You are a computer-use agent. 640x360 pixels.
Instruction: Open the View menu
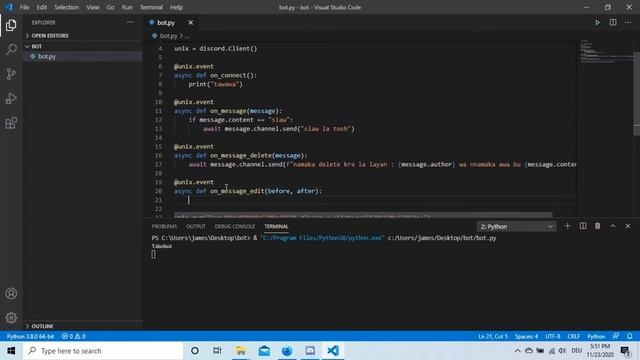[x=93, y=7]
